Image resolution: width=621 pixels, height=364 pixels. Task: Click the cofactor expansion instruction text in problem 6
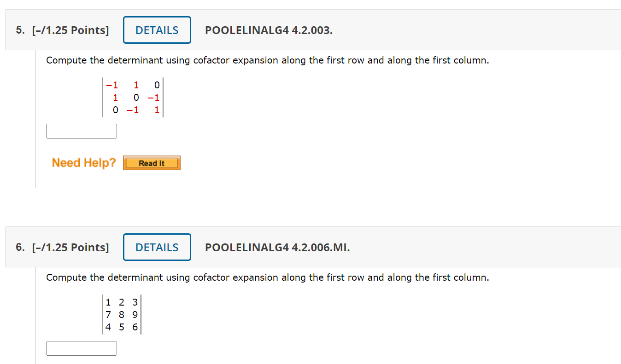click(x=267, y=277)
